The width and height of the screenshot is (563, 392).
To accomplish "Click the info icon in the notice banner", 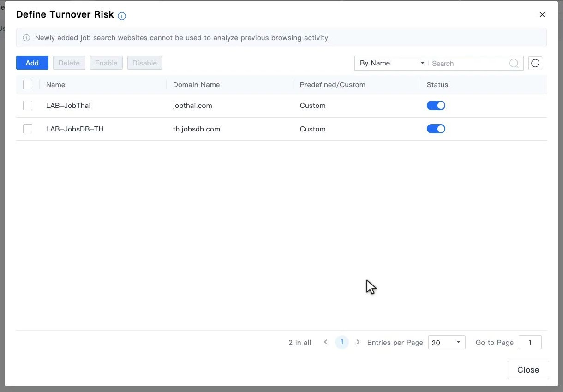I will click(x=27, y=38).
